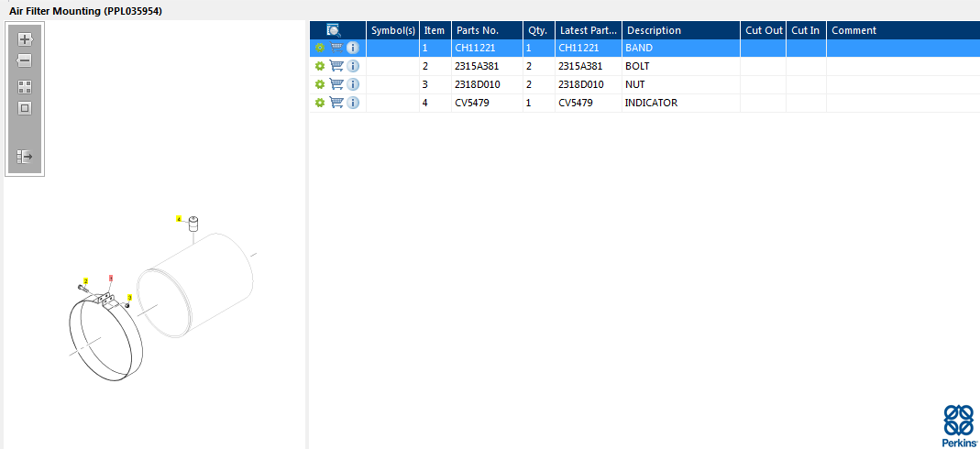This screenshot has height=449, width=980.
Task: Click latest part CV5479 cell
Action: tap(589, 103)
